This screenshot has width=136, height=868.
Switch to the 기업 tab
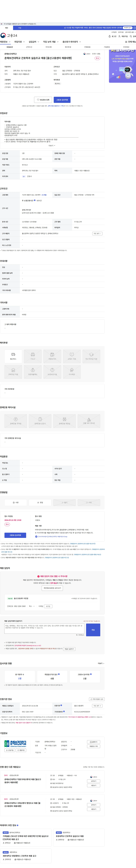[20, 28]
